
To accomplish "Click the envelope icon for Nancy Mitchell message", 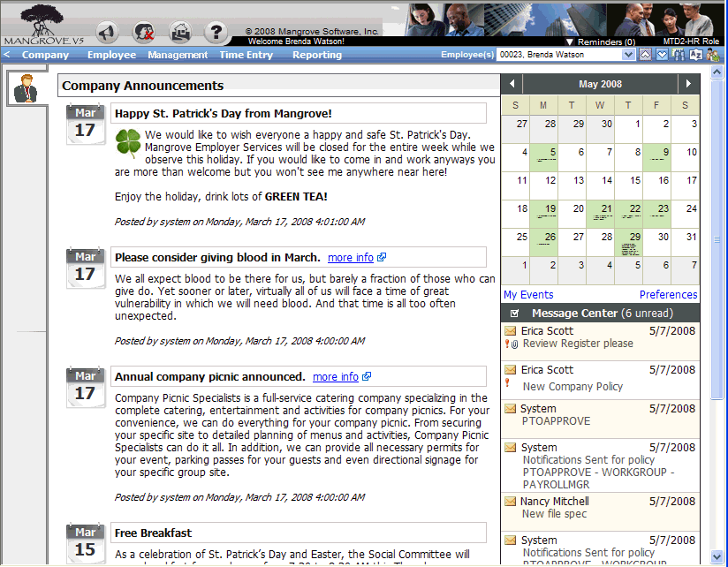I will pos(510,502).
